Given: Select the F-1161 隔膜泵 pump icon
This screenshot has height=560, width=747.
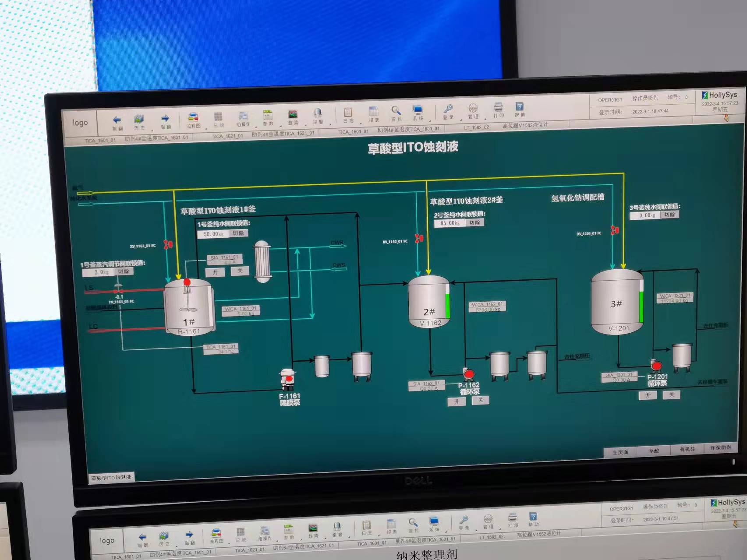Looking at the screenshot, I should pyautogui.click(x=288, y=379).
